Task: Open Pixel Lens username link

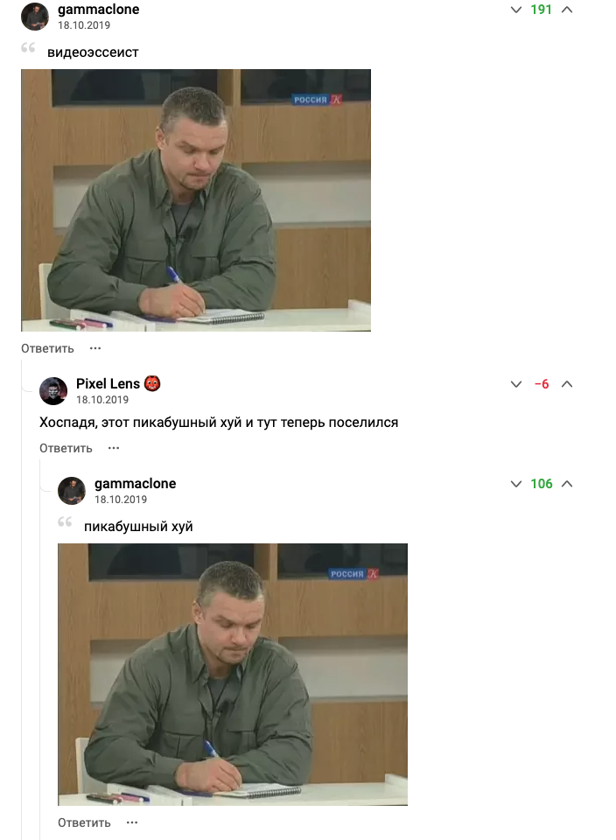Action: pyautogui.click(x=108, y=383)
